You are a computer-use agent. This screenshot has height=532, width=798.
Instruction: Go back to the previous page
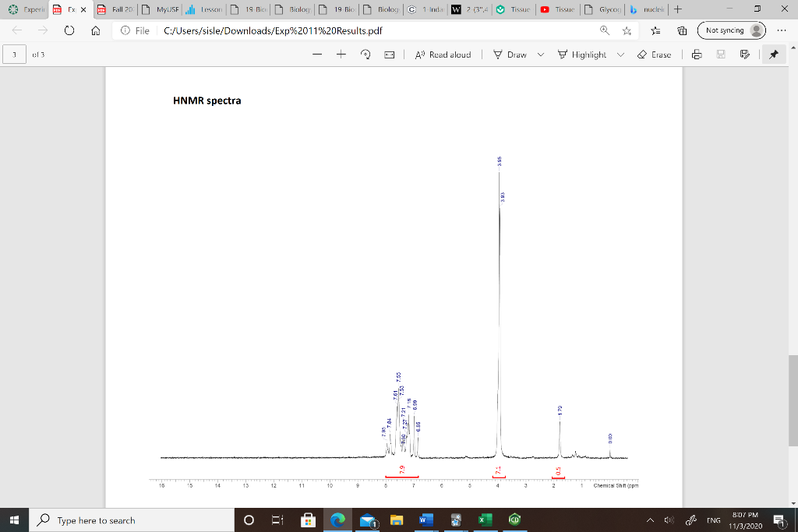17,30
